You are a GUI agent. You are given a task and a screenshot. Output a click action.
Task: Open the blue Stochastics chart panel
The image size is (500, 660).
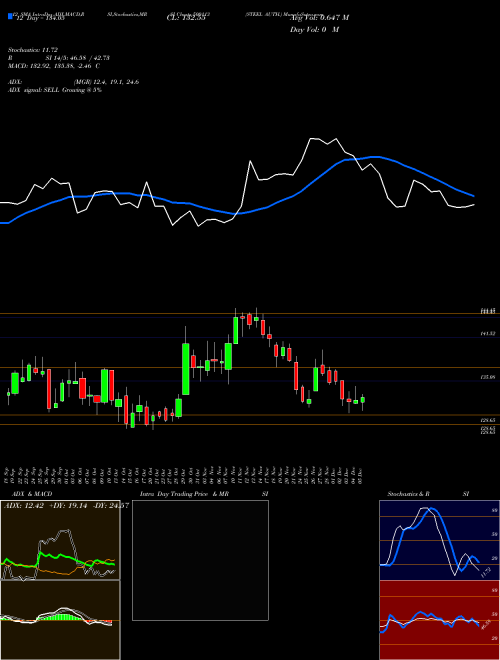(439, 540)
